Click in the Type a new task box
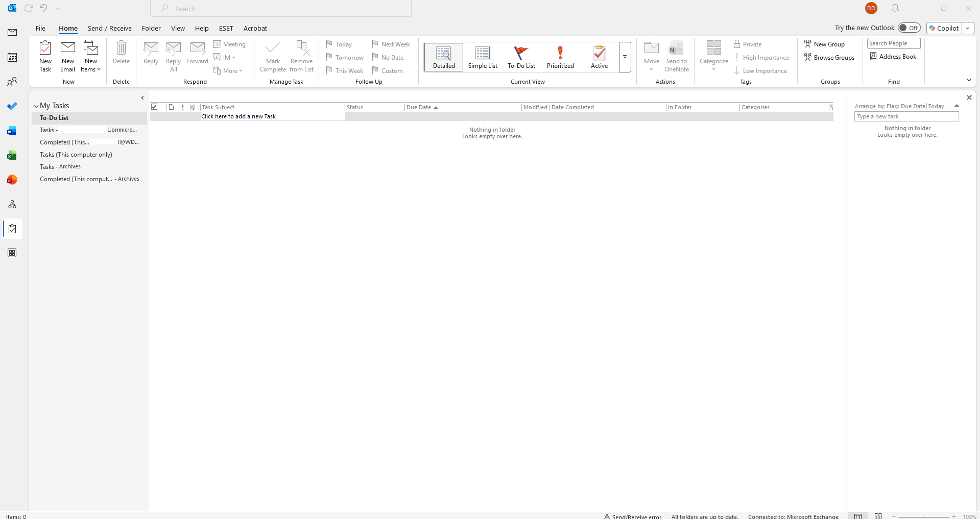 coord(906,116)
